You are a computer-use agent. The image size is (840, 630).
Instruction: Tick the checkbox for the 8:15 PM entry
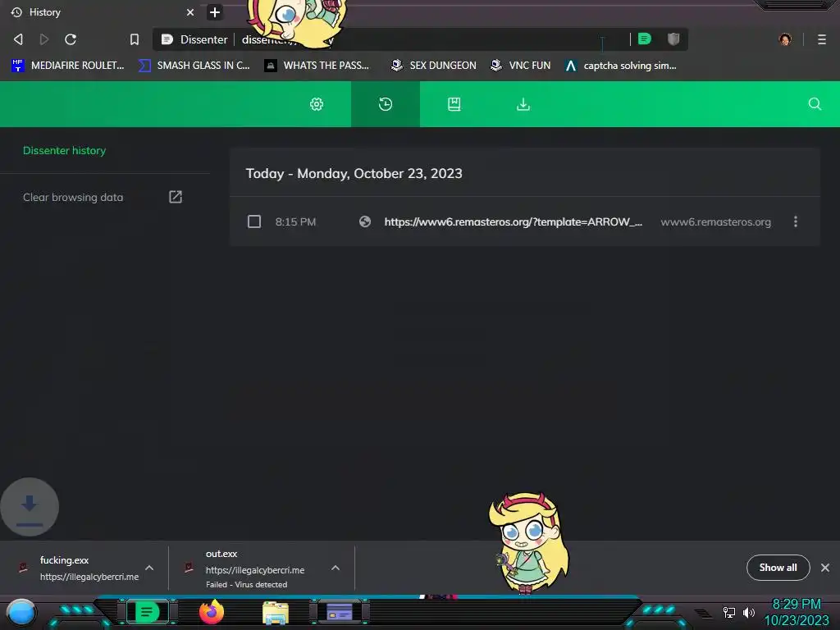coord(254,221)
